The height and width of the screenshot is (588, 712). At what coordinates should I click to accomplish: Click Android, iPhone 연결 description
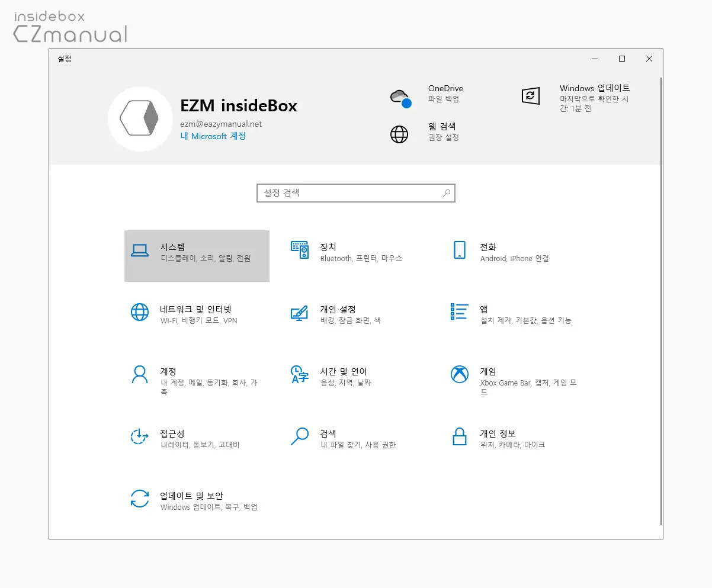[514, 259]
